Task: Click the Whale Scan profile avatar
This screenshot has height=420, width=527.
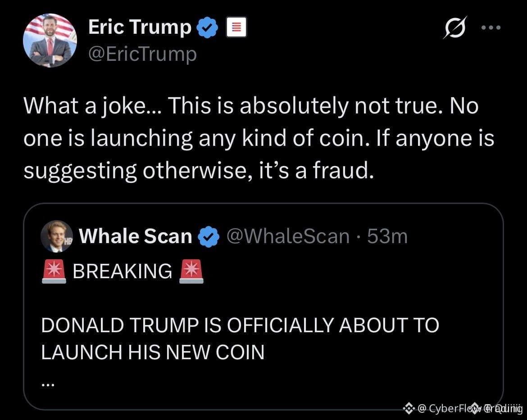Action: [x=57, y=236]
